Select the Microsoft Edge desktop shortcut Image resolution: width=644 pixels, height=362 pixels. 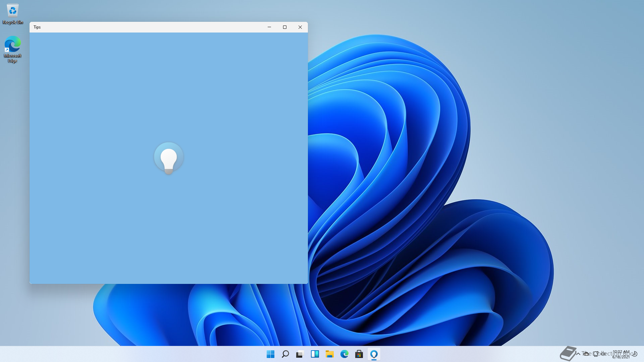(x=12, y=49)
